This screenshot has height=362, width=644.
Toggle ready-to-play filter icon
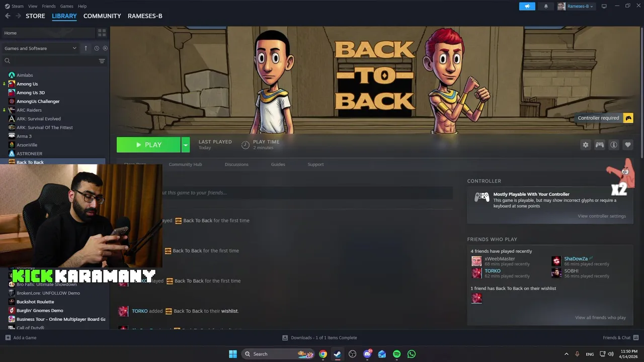click(105, 48)
